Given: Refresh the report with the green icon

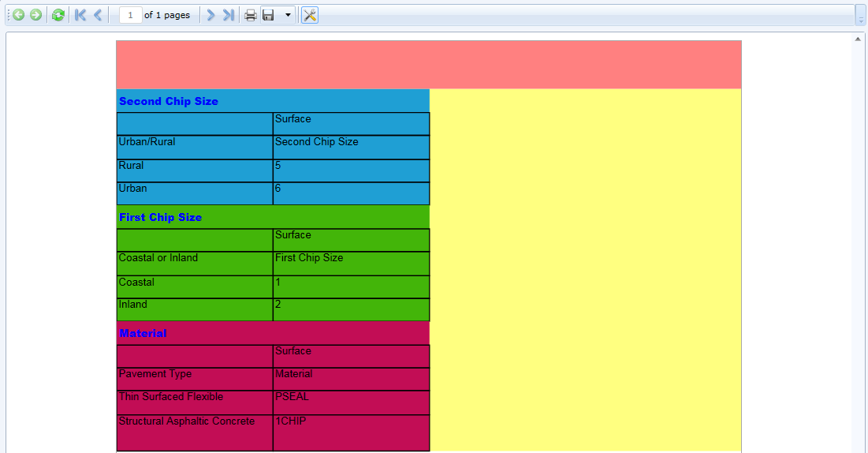Looking at the screenshot, I should [58, 15].
